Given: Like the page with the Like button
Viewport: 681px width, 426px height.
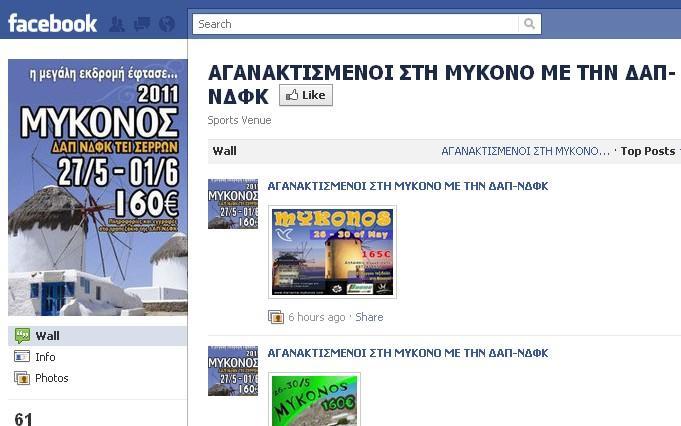Looking at the screenshot, I should 306,95.
